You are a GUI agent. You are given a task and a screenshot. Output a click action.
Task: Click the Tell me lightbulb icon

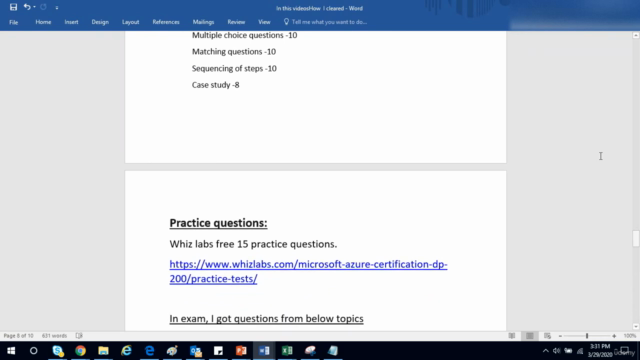(x=286, y=22)
